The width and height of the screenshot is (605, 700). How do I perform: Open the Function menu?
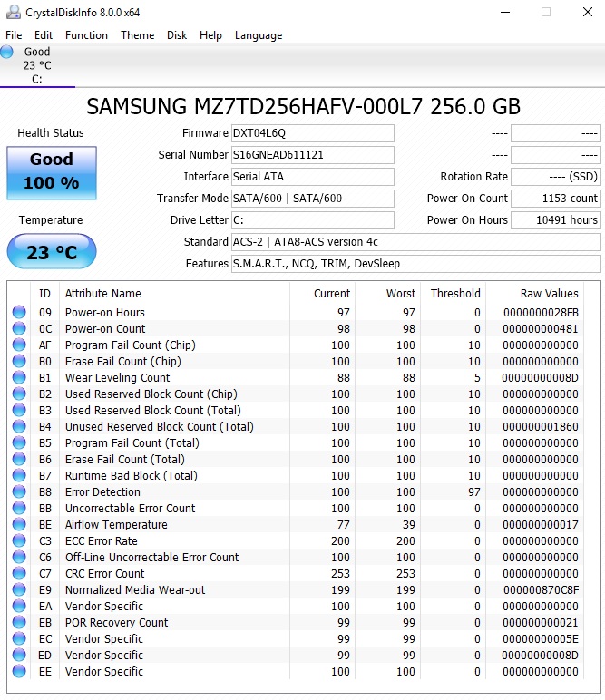pos(86,35)
